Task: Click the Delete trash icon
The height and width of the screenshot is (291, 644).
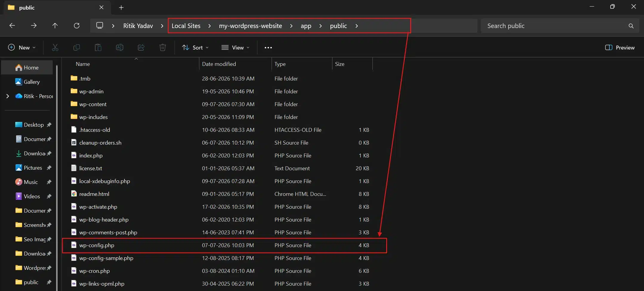Action: tap(163, 47)
